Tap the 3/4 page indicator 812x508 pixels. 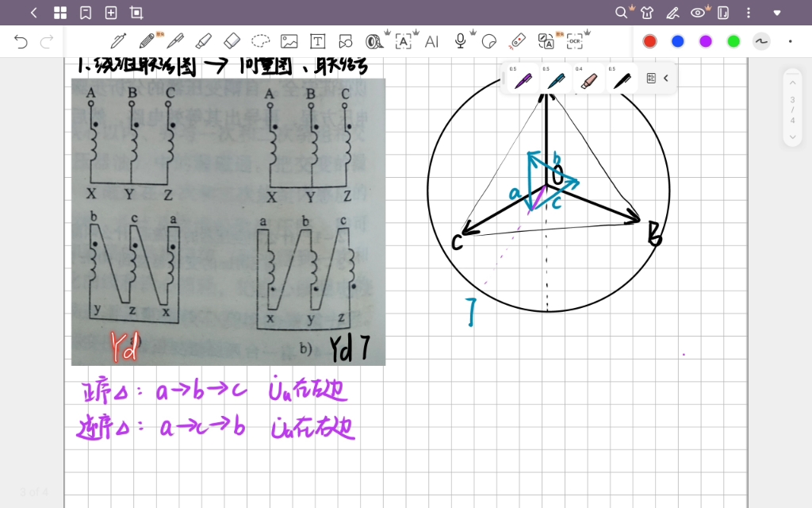click(792, 110)
